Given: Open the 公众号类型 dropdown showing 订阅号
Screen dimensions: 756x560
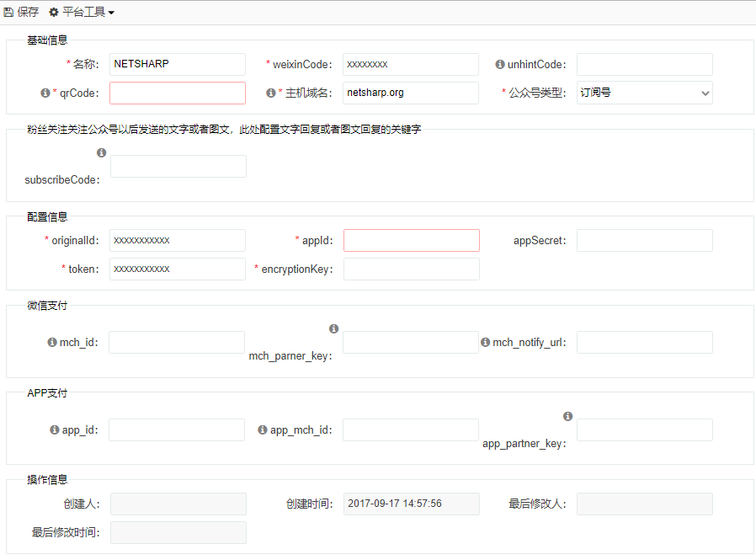Looking at the screenshot, I should pos(645,93).
